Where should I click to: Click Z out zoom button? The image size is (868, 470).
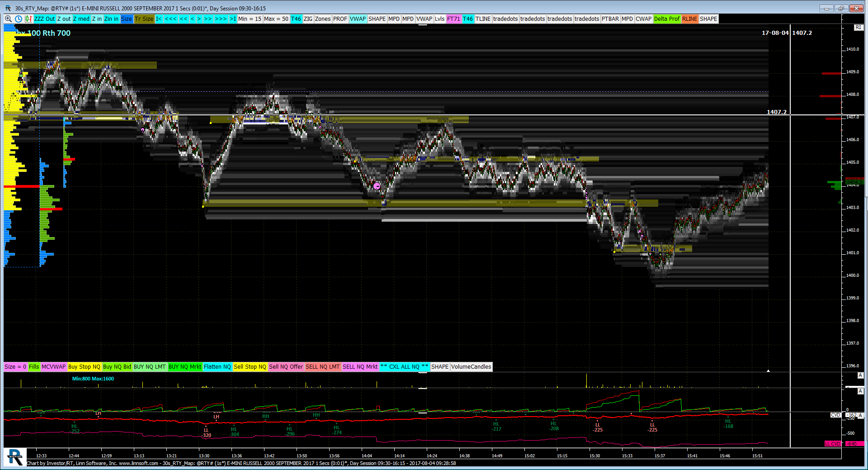coord(64,19)
